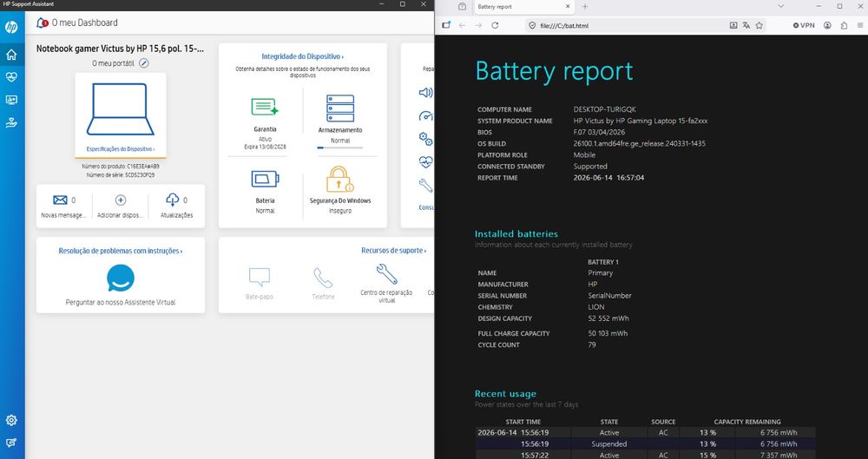Open the monitor icon in the HP sidebar

pyautogui.click(x=11, y=100)
